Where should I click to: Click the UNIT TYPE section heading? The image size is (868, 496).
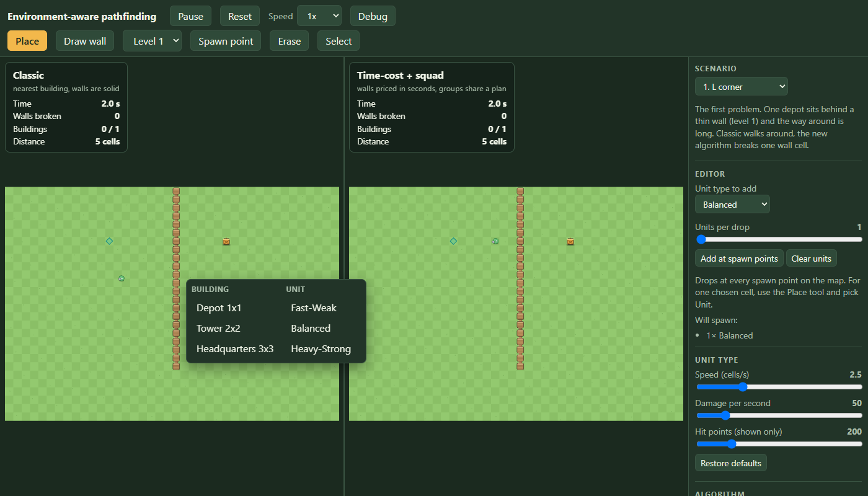point(716,360)
